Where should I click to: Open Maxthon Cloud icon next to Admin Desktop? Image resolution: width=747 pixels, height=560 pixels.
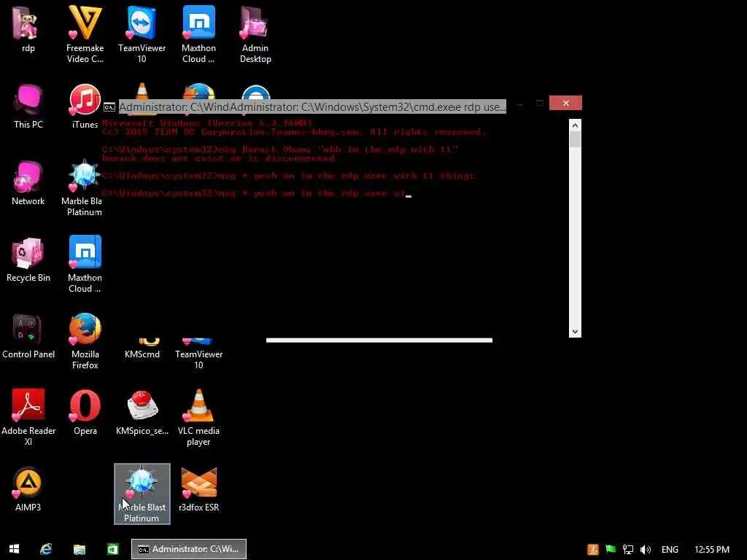(x=198, y=34)
